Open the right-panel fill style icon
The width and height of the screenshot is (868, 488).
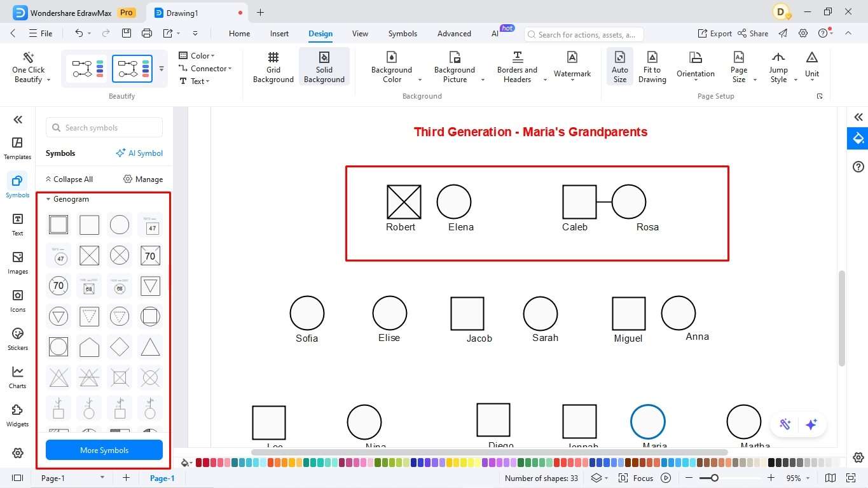tap(858, 139)
